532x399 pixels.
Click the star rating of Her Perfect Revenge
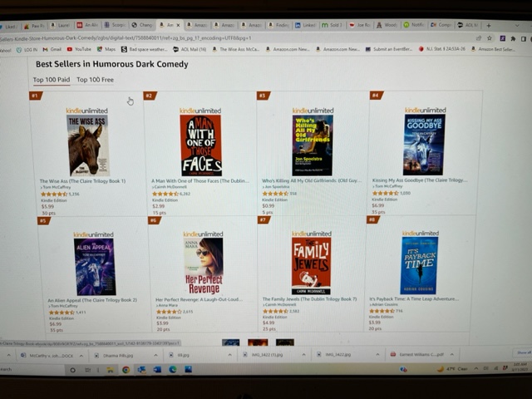pos(169,312)
